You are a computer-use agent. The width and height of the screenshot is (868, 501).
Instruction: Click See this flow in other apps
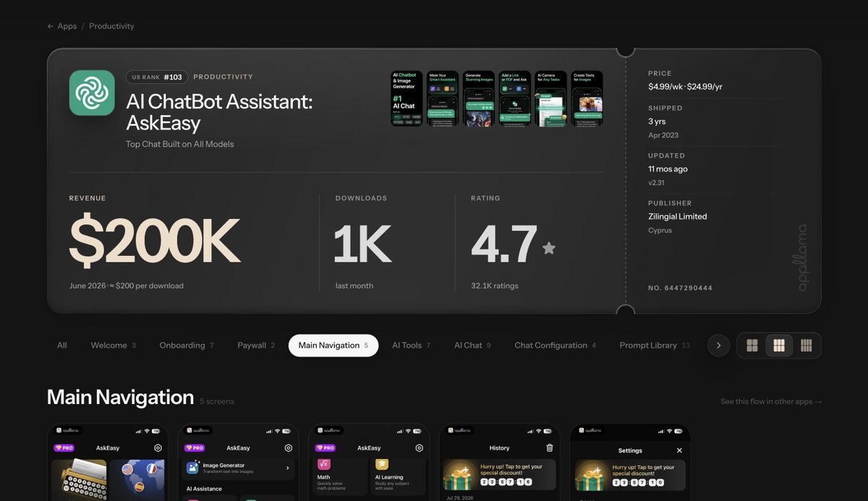click(x=771, y=401)
